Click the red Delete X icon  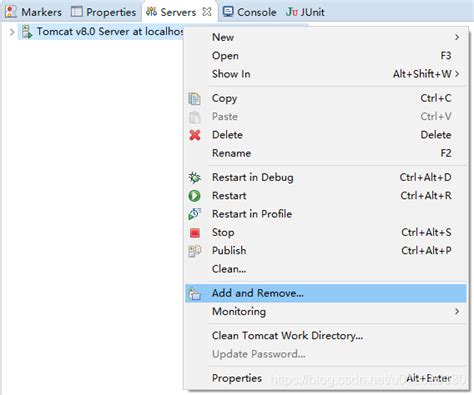point(195,135)
